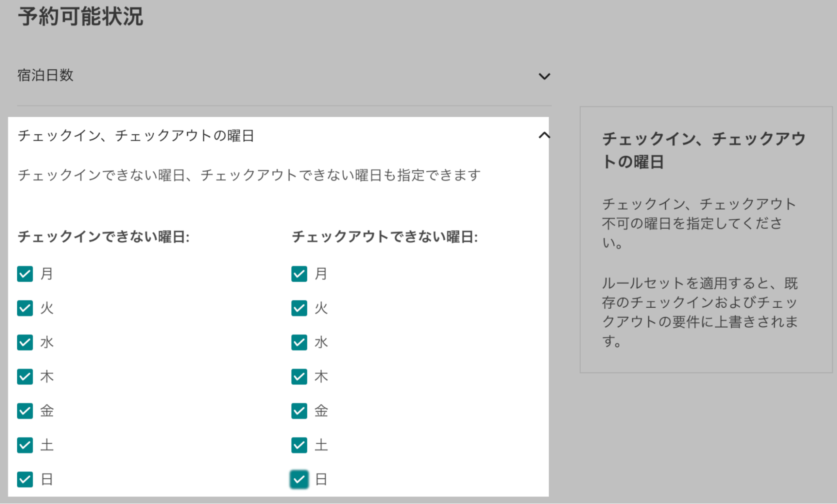Image resolution: width=837 pixels, height=504 pixels.
Task: Uncheck Sunday (日) under no check-in days
Action: 25,479
